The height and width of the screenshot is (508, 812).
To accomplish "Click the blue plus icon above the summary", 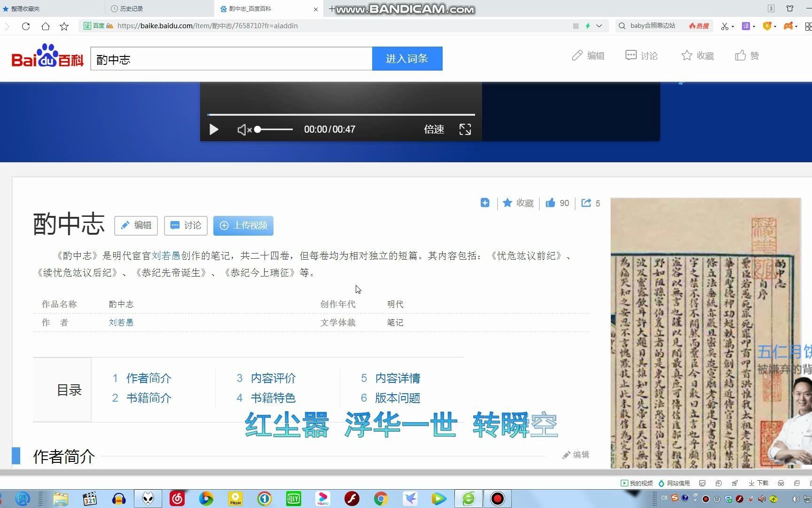I will pos(485,203).
